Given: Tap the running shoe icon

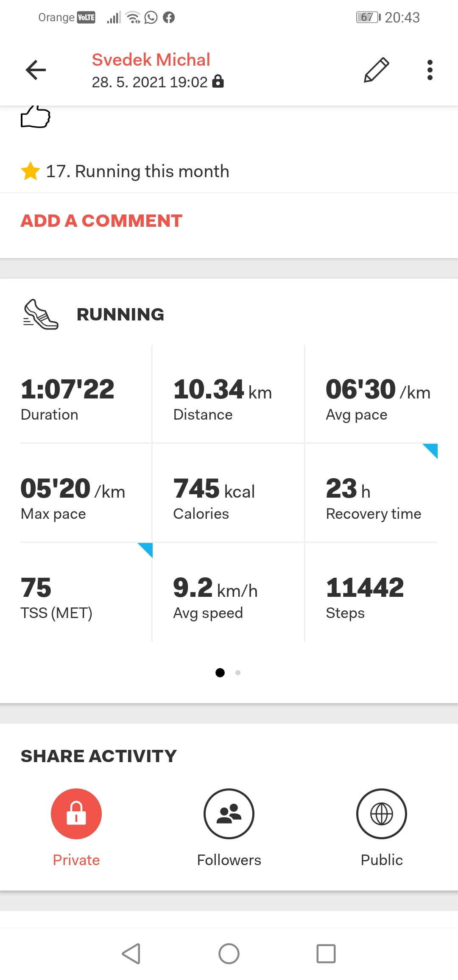Looking at the screenshot, I should 41,315.
